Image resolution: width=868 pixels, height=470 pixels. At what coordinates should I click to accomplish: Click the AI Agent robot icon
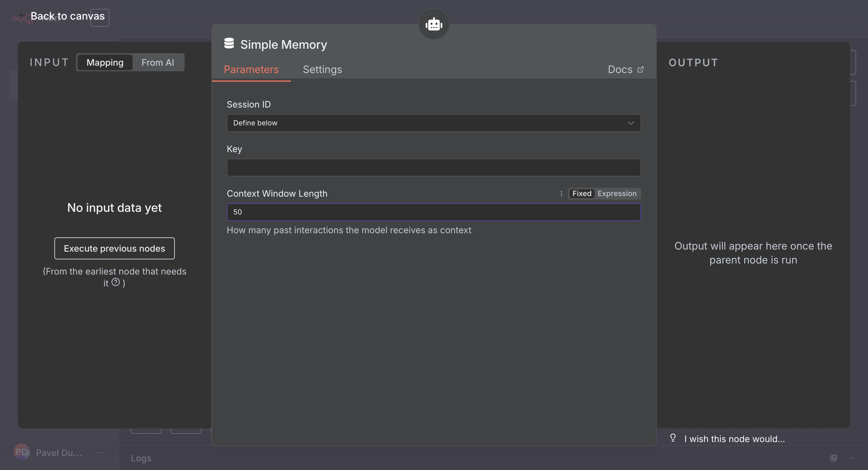point(434,24)
